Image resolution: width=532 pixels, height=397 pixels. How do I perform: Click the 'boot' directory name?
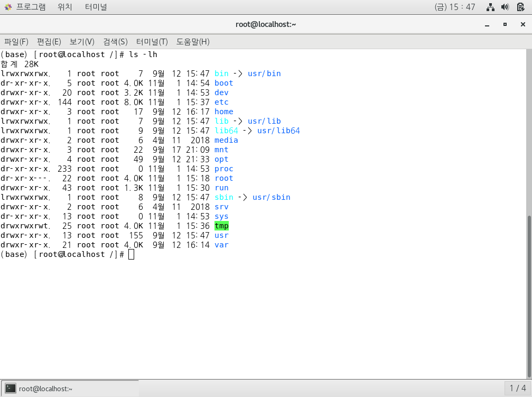224,83
